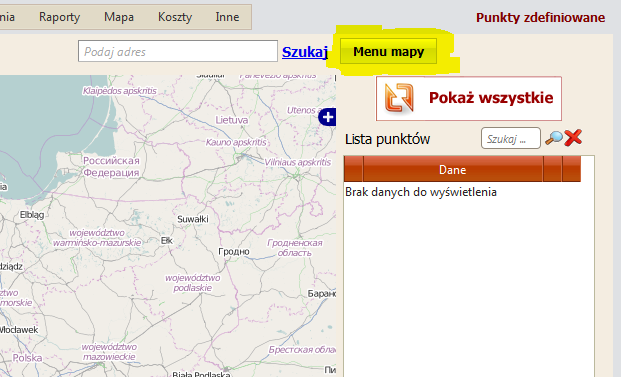Viewport: 621px width, 377px height.
Task: Click the orange refresh arrows icon
Action: tap(399, 98)
